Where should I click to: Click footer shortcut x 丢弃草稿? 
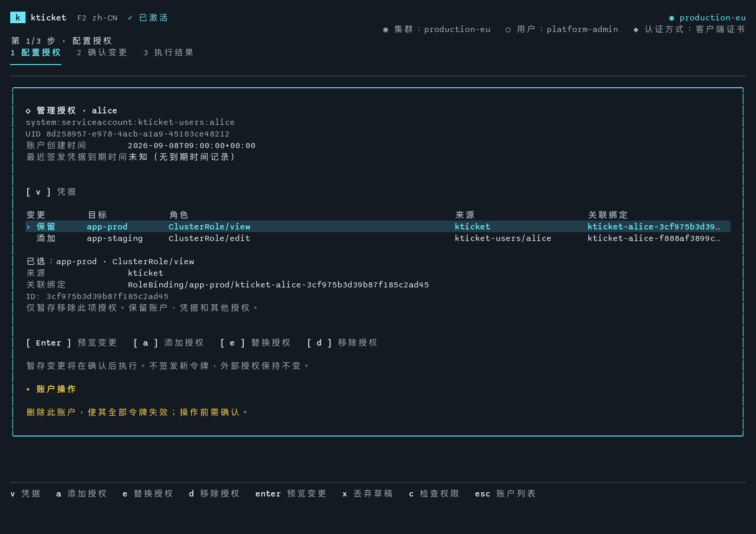click(x=368, y=494)
